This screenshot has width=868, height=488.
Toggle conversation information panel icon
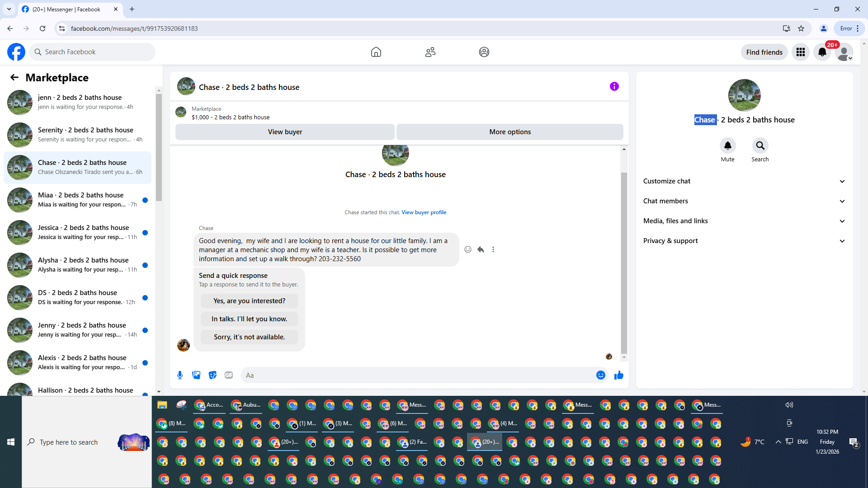tap(614, 86)
